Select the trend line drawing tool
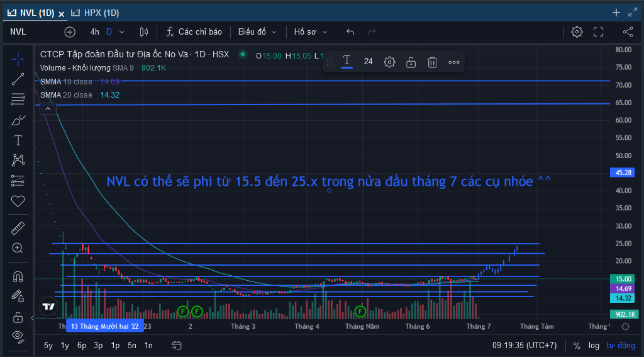 18,79
